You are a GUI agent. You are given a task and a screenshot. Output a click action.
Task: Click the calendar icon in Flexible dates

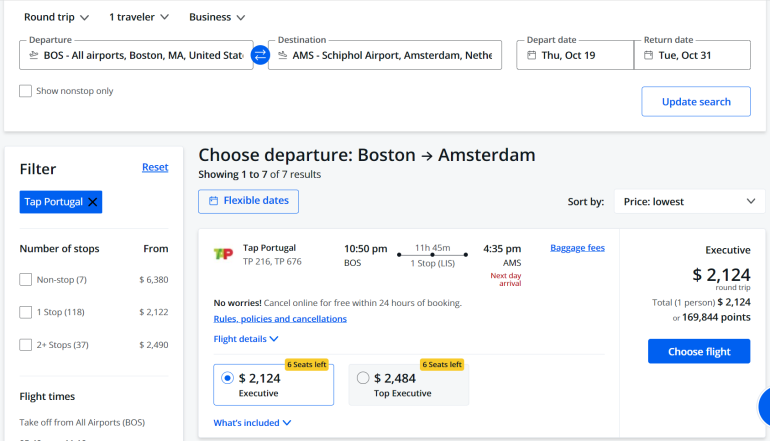(213, 201)
